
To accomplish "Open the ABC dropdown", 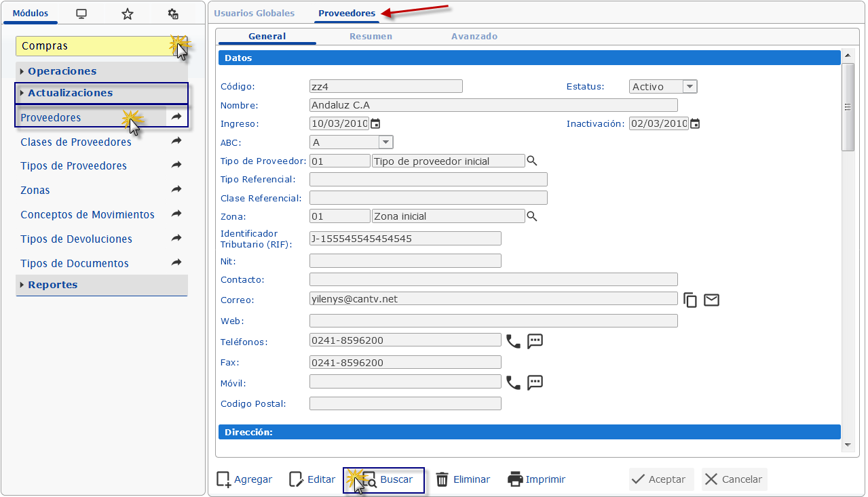I will 385,142.
